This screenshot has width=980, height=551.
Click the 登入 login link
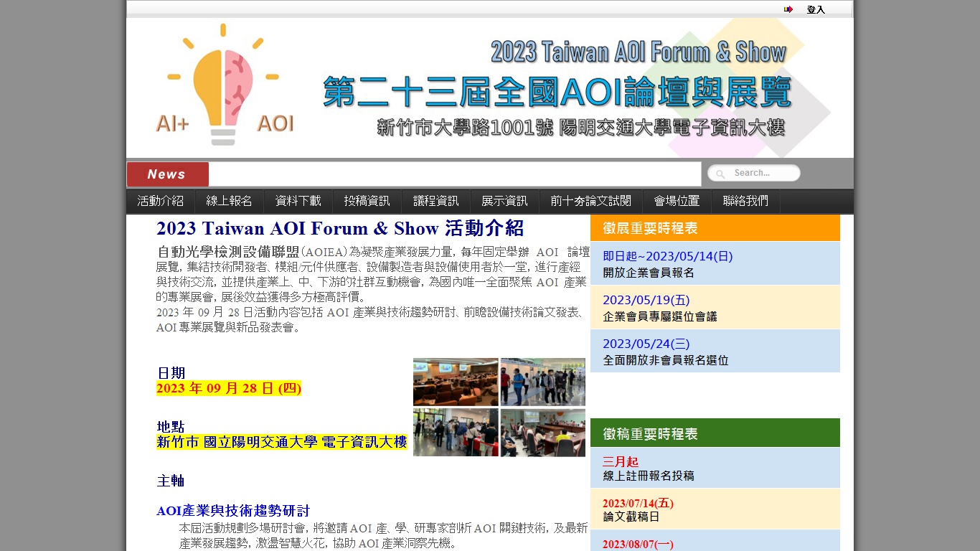point(816,9)
